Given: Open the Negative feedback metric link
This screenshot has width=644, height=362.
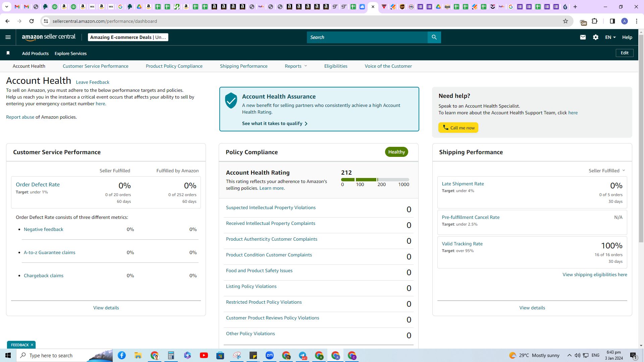Looking at the screenshot, I should point(44,229).
